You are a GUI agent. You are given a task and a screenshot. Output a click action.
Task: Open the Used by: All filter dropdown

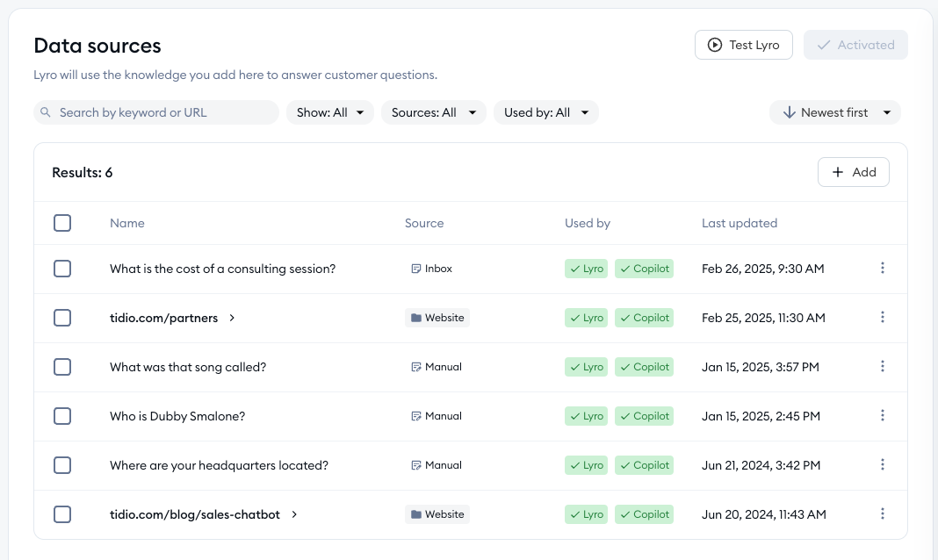[x=546, y=112]
